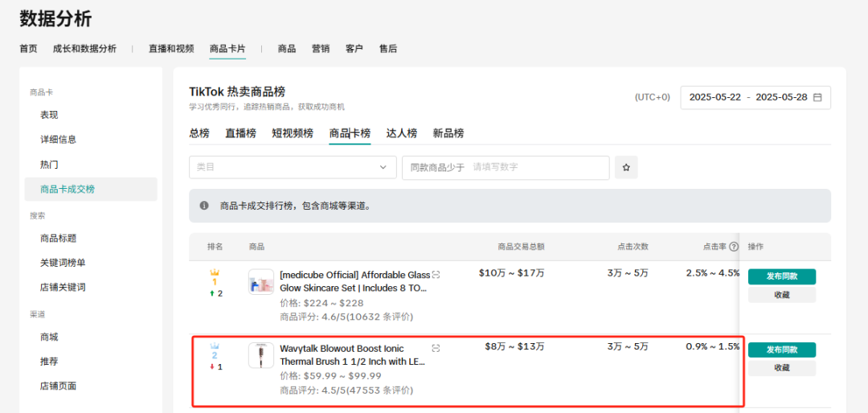
Task: Click the 4.5/5(47553 条评价) rating text
Action: (346, 391)
